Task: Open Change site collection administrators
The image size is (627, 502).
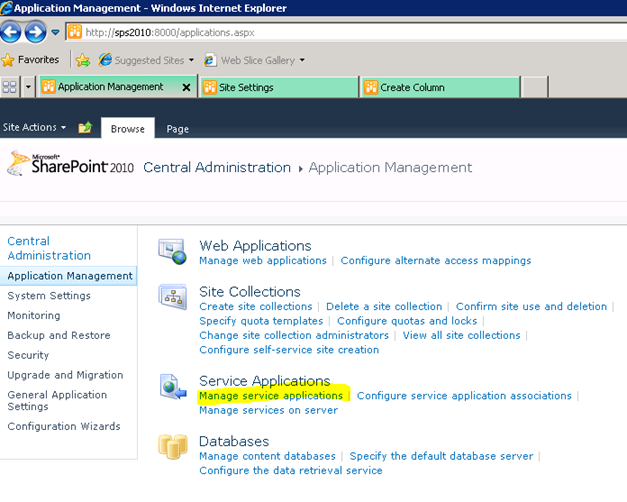Action: coord(294,335)
